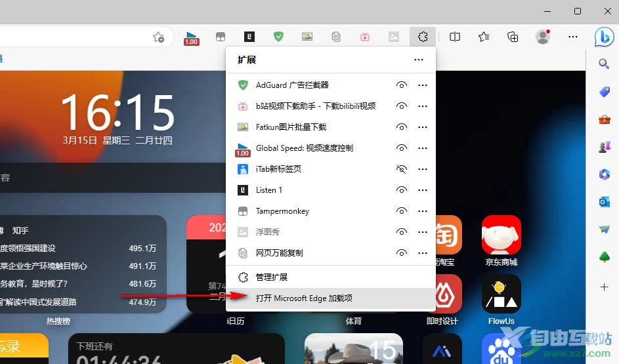The width and height of the screenshot is (619, 364).
Task: Select the iTab新标签页 extension entry
Action: point(331,169)
